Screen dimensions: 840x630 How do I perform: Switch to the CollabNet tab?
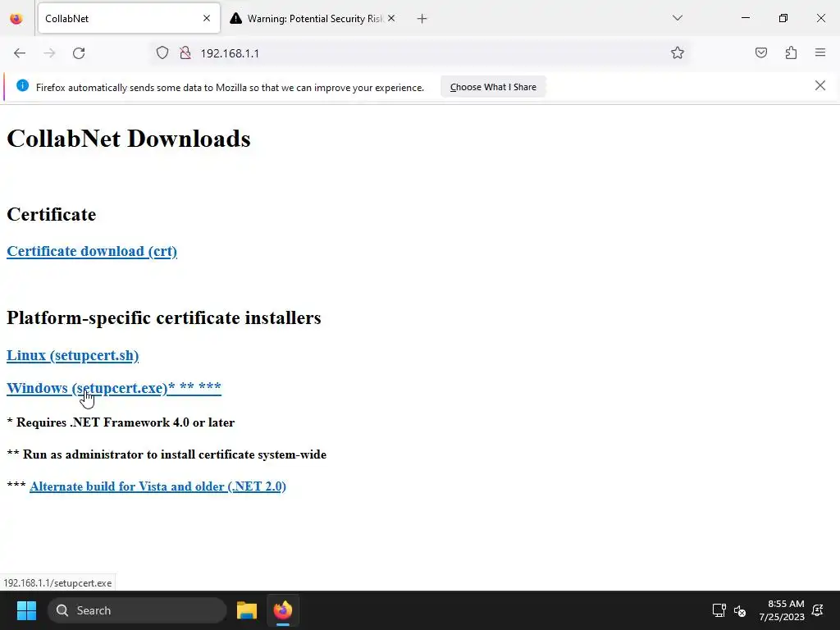[129, 19]
